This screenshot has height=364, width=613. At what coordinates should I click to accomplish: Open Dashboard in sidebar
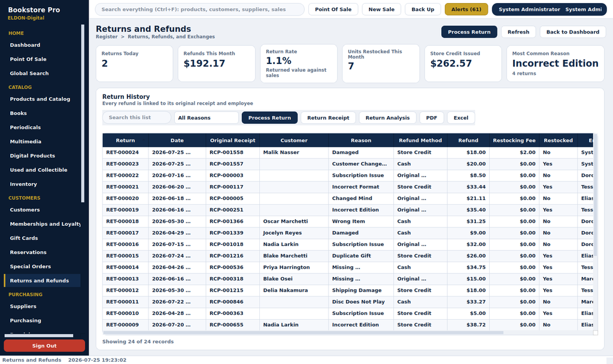[x=43, y=45]
